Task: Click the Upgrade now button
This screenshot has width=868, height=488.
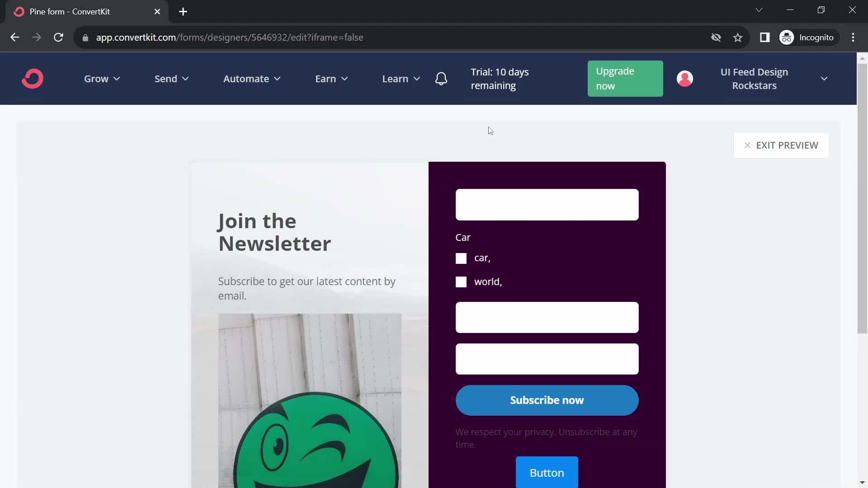Action: point(625,78)
